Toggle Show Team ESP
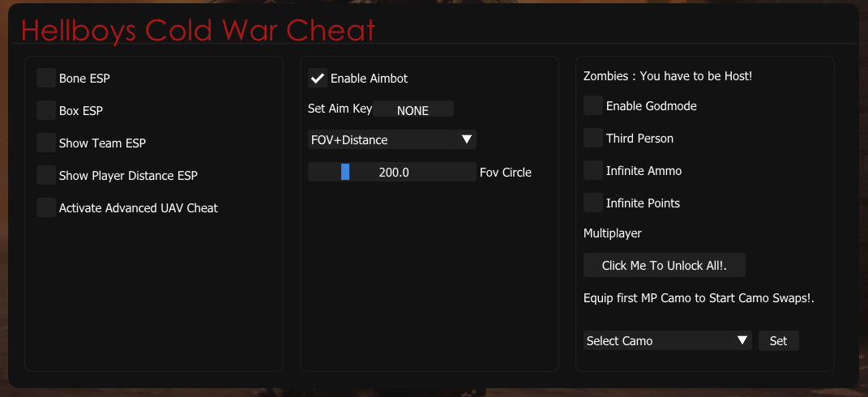The height and width of the screenshot is (397, 868). coord(46,143)
